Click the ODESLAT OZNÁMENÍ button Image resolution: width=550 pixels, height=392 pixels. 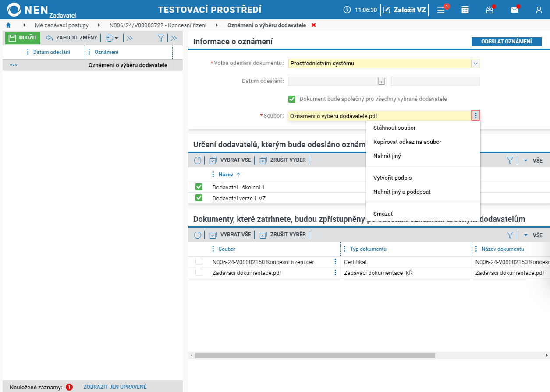[506, 42]
